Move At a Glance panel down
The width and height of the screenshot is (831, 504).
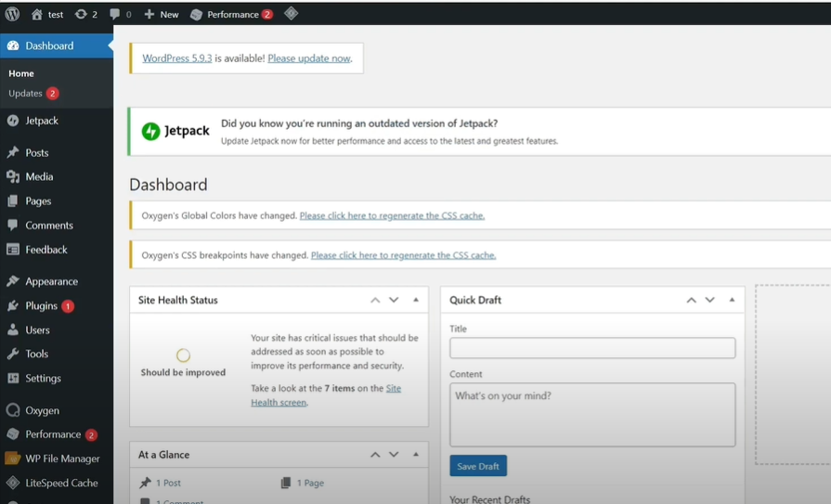point(394,455)
